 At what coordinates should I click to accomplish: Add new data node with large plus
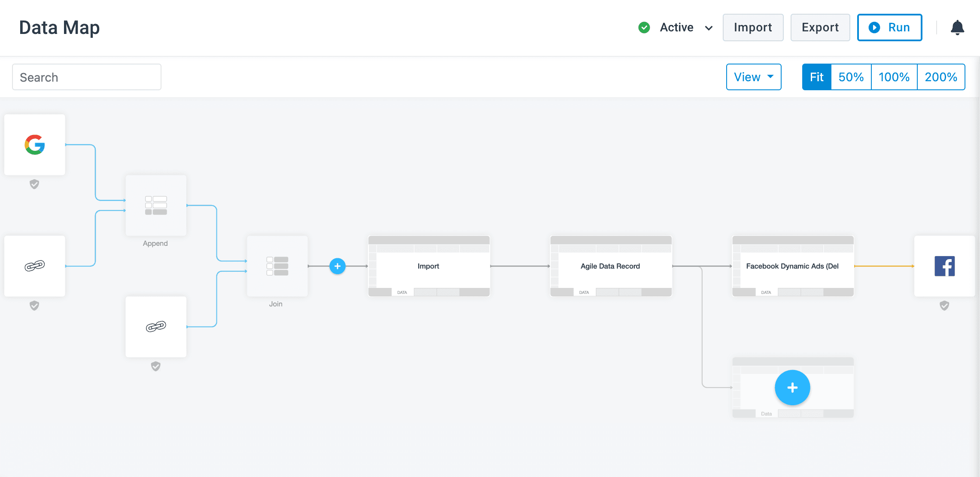click(x=792, y=388)
